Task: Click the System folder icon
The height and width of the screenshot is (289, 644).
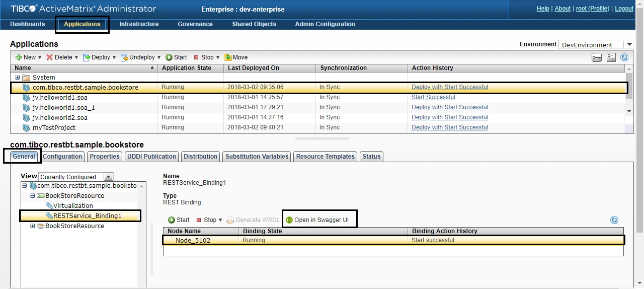Action: pyautogui.click(x=26, y=78)
